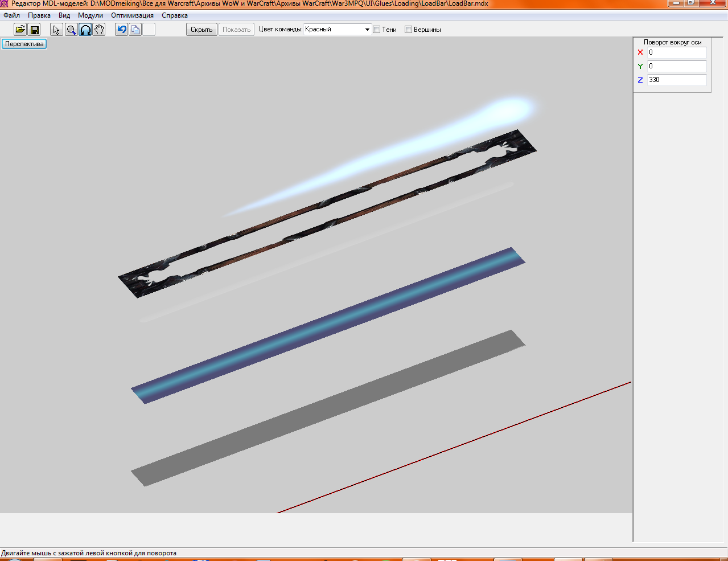Image resolution: width=728 pixels, height=561 pixels.
Task: Click the X axis rotation field
Action: click(x=677, y=52)
